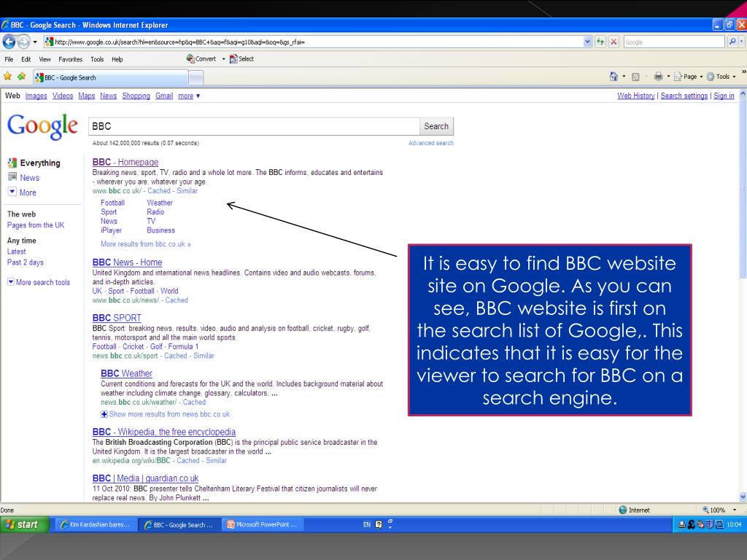Image resolution: width=747 pixels, height=560 pixels.
Task: Click the Gmail link
Action: (x=164, y=96)
